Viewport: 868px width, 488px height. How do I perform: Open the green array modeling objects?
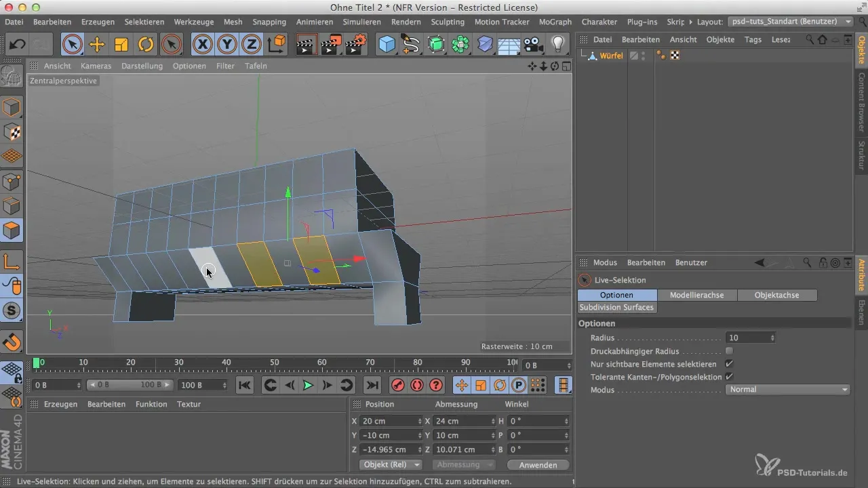click(x=460, y=45)
